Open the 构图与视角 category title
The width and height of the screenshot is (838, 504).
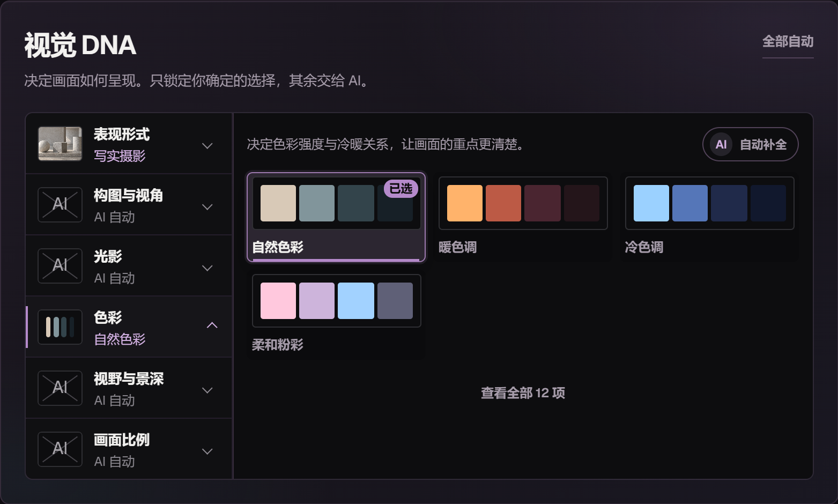pyautogui.click(x=129, y=195)
